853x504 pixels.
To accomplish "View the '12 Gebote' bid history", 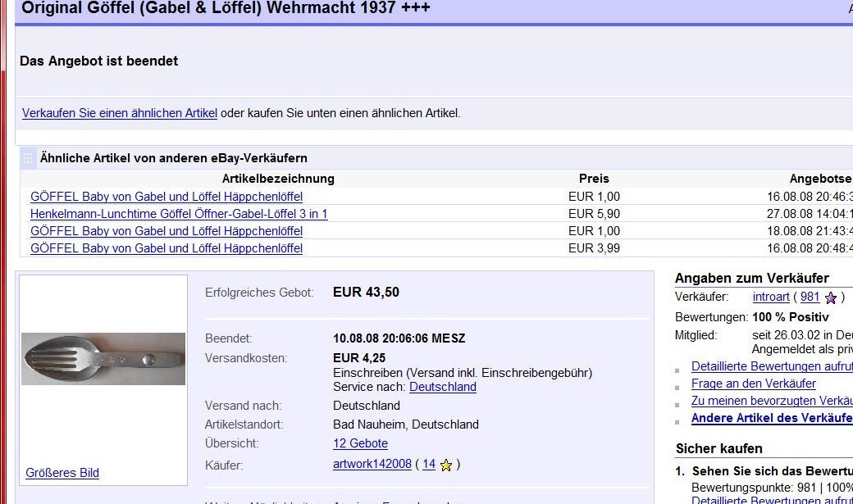I will click(360, 443).
